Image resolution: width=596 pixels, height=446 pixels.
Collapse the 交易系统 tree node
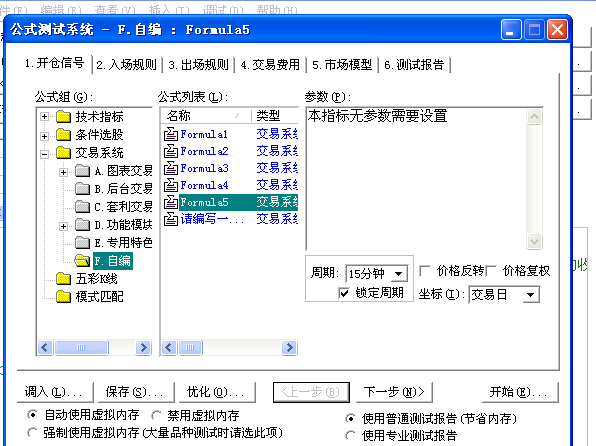44,154
